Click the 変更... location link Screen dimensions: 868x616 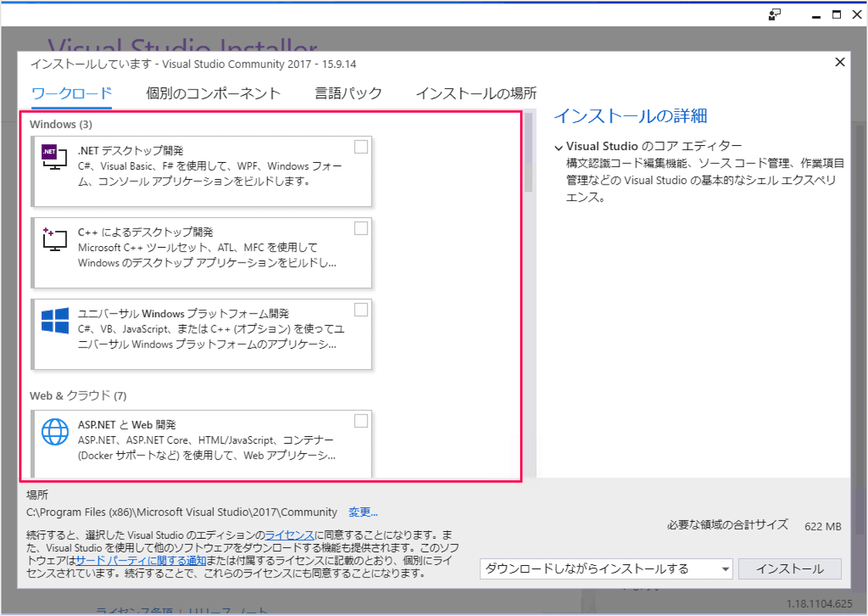click(x=363, y=512)
